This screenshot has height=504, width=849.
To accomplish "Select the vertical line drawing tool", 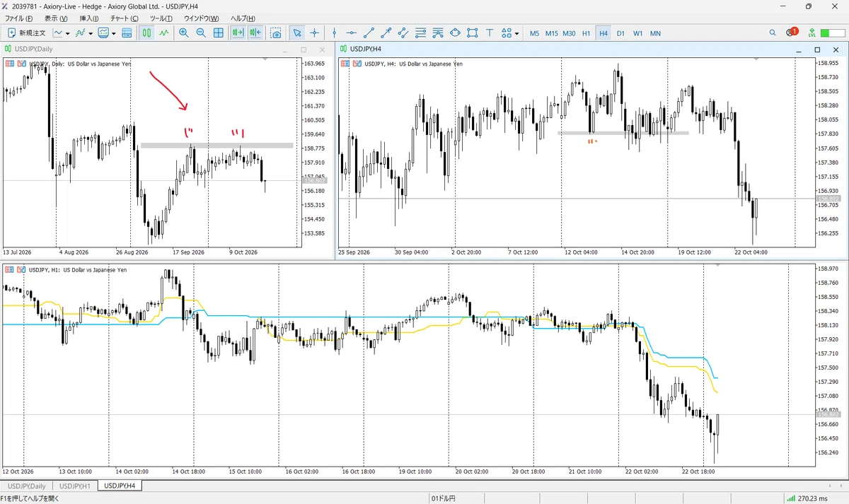I will pyautogui.click(x=335, y=33).
